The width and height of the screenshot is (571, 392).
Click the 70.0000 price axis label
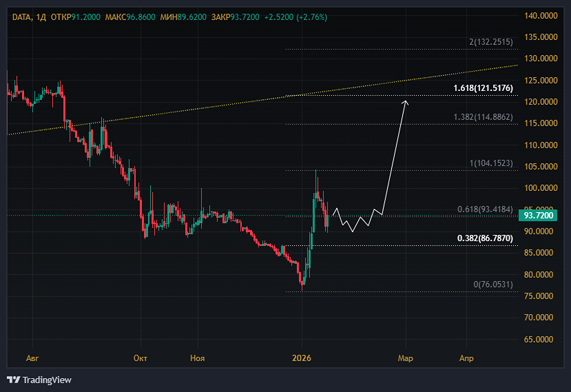tap(539, 318)
